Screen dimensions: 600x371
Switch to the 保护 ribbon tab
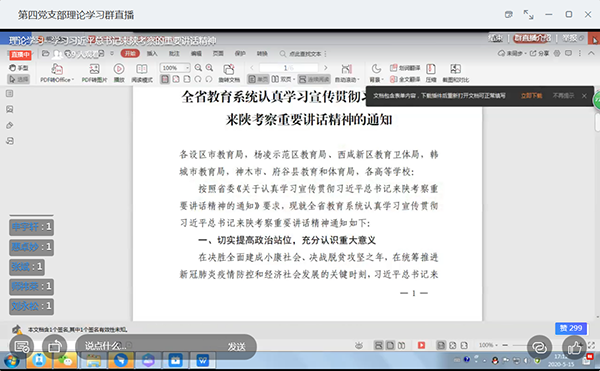[240, 54]
